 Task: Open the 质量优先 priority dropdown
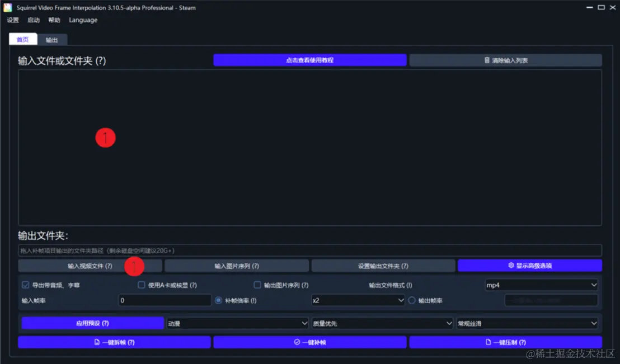[x=382, y=323]
